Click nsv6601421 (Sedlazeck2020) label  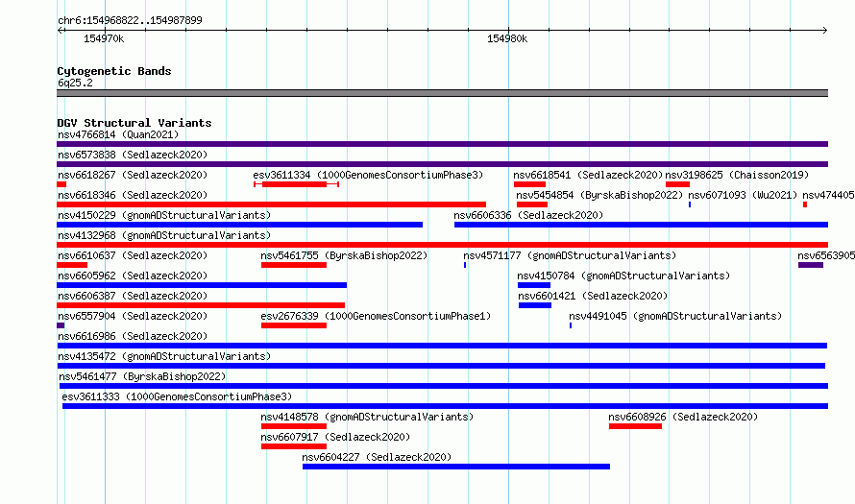coord(593,296)
